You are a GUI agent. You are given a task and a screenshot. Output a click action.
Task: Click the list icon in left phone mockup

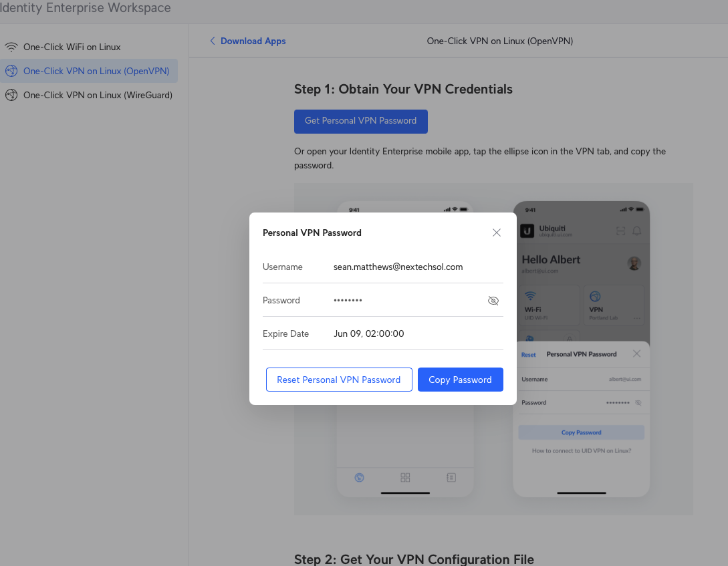click(451, 477)
